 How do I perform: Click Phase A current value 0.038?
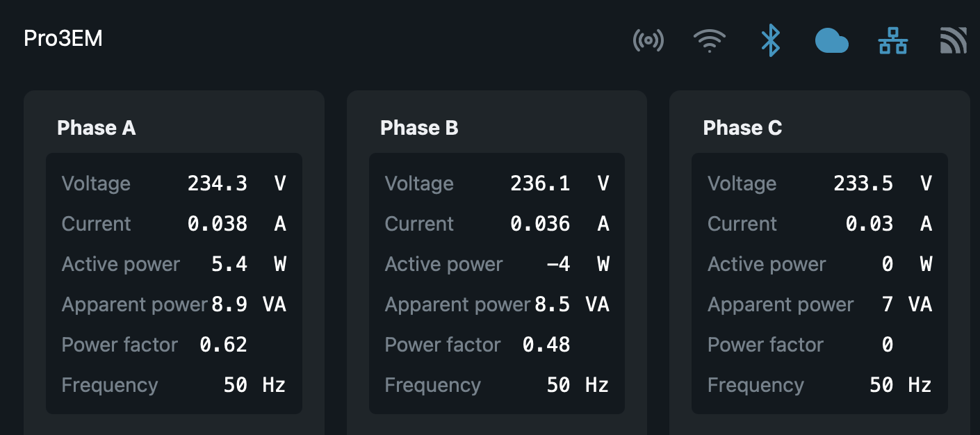(217, 224)
